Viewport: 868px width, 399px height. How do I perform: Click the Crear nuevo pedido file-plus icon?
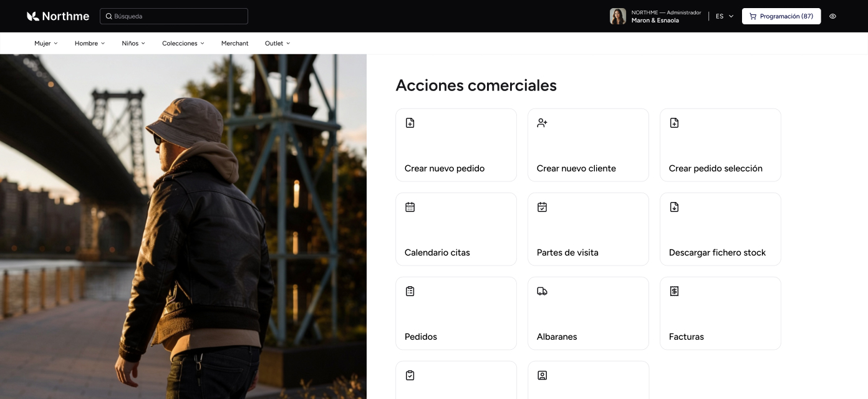coord(410,123)
